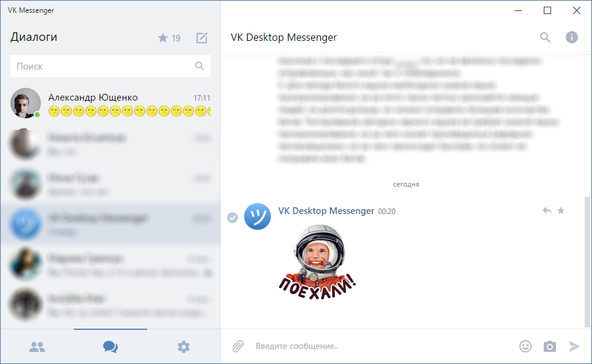The image size is (592, 364).
Task: Open the Settings gear tab
Action: coord(184,347)
